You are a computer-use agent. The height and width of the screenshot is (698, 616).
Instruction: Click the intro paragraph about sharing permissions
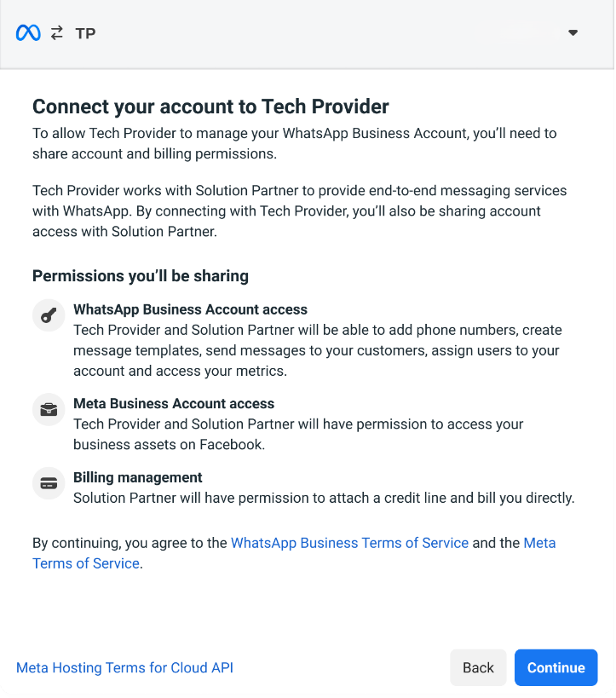click(x=294, y=143)
